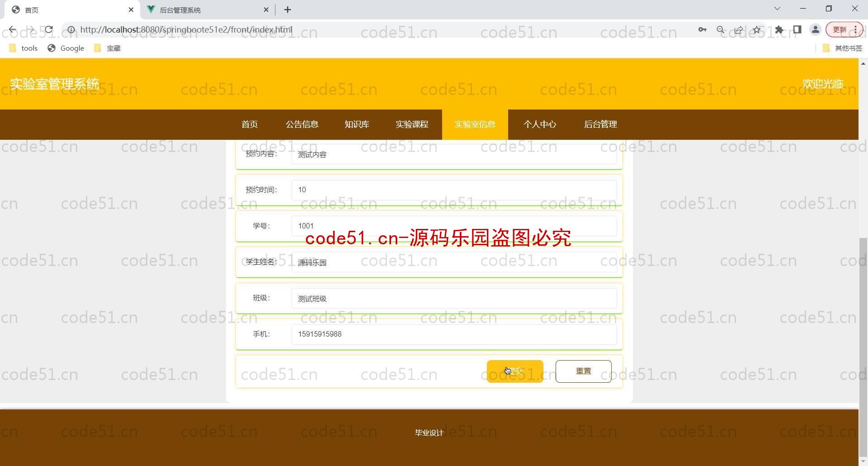Image resolution: width=868 pixels, height=466 pixels.
Task: Open 知识库 menu item
Action: pyautogui.click(x=357, y=124)
